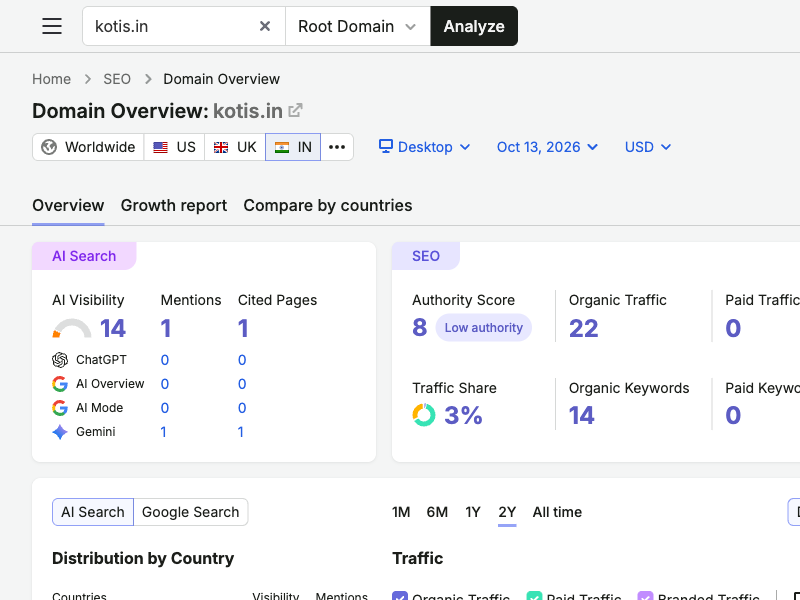Switch to Compare by countries tab
This screenshot has height=600, width=800.
328,205
